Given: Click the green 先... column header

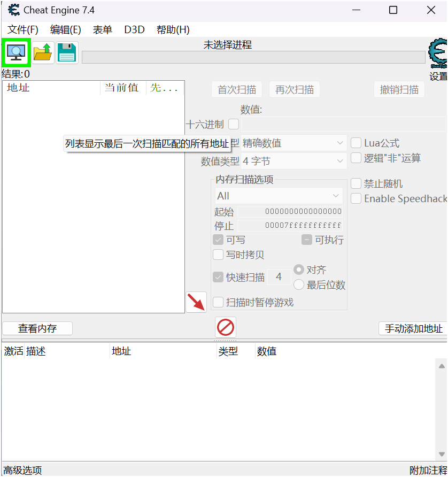Looking at the screenshot, I should coord(165,88).
